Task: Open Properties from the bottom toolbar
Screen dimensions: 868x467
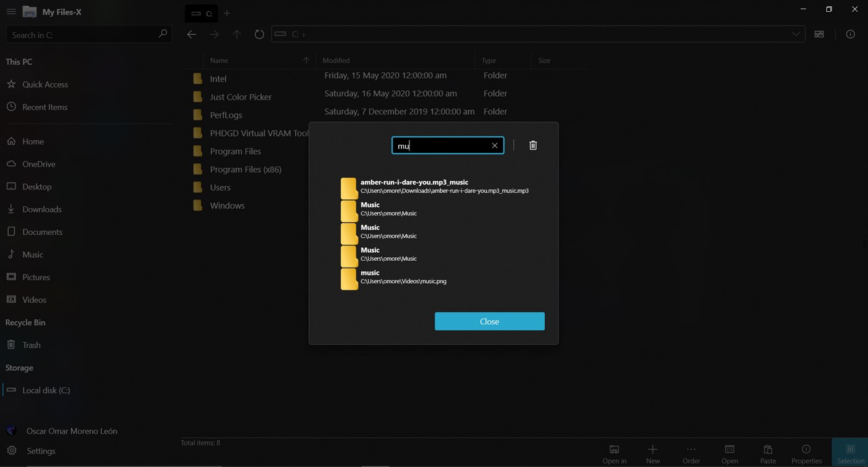Action: pos(806,453)
